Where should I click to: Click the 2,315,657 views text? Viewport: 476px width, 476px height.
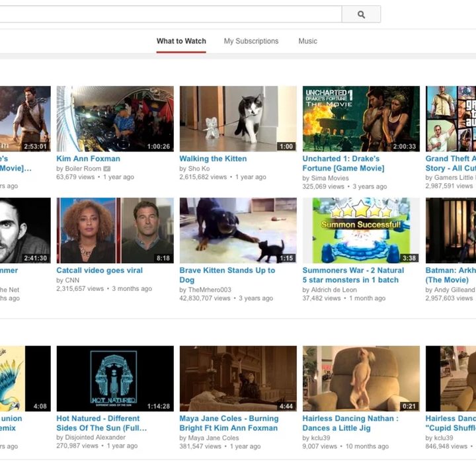[x=80, y=289]
